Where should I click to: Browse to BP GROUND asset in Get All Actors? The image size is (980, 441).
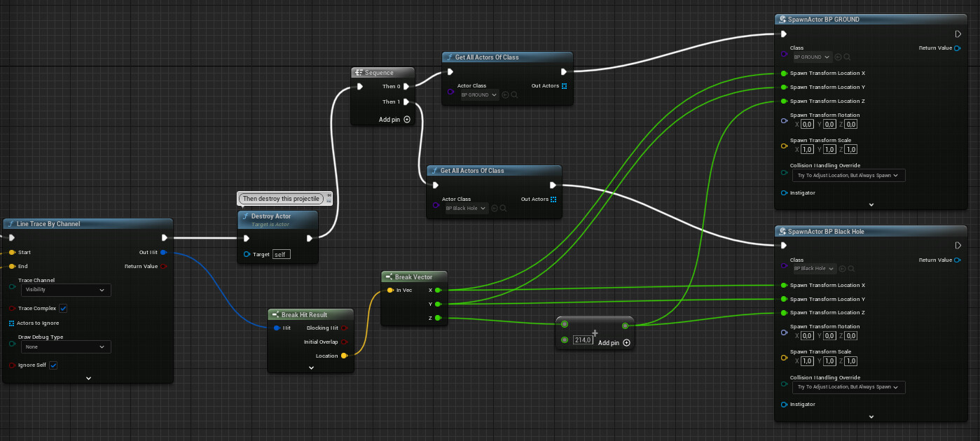pos(506,94)
